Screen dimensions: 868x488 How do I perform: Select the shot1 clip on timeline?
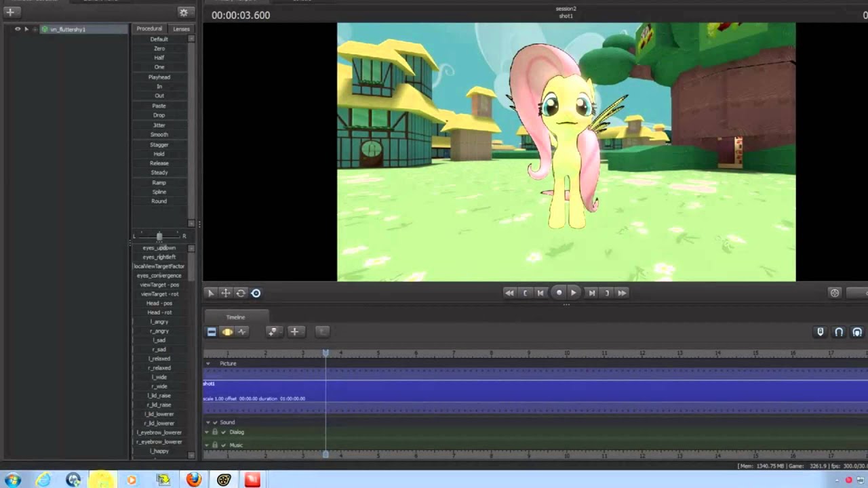click(535, 391)
